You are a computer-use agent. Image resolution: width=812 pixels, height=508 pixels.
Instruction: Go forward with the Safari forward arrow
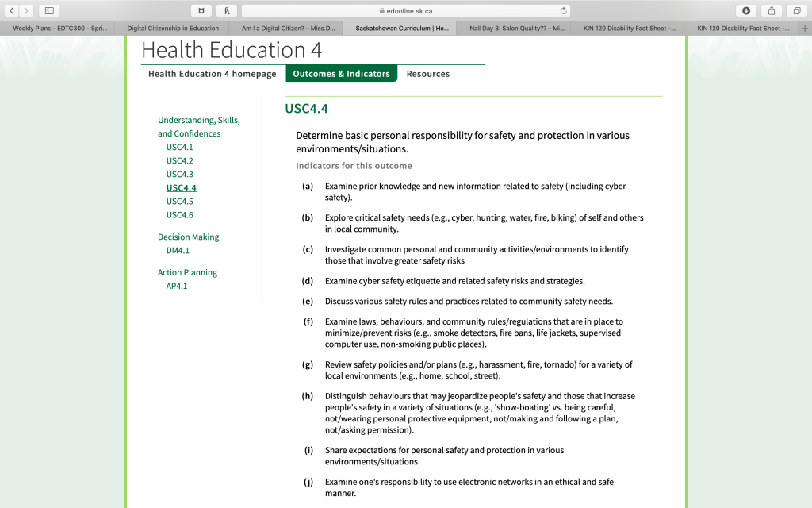[x=26, y=10]
